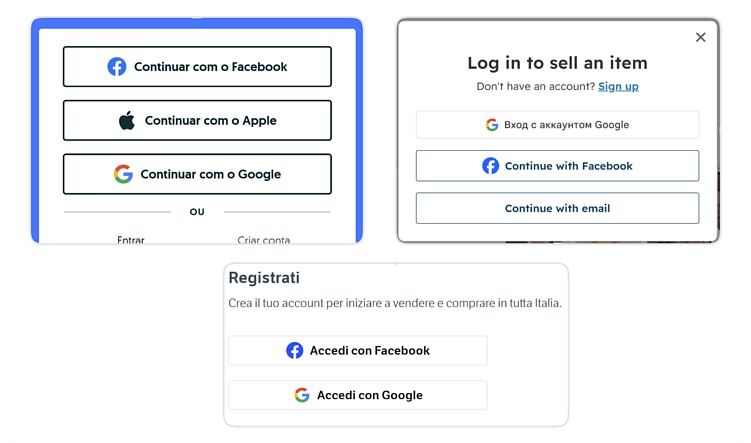Select the Вход с аккаунтом Google button text
Image resolution: width=751 pixels, height=443 pixels.
click(566, 125)
